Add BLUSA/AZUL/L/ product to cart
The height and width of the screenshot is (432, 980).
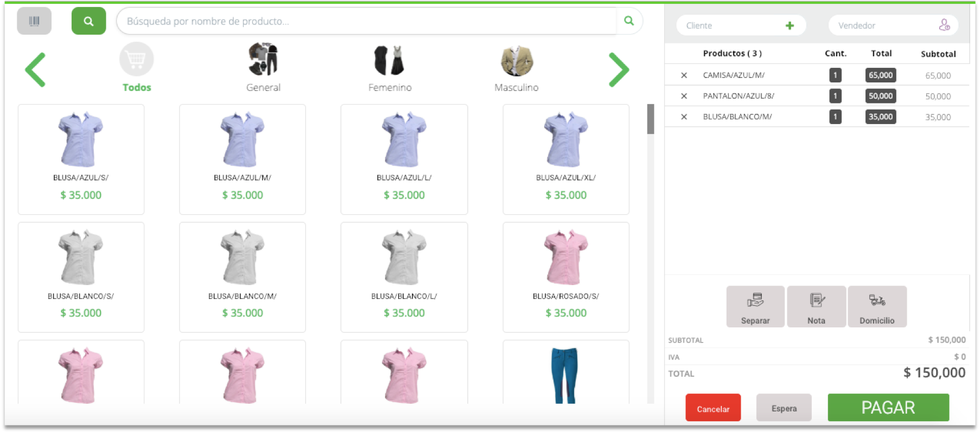[404, 159]
